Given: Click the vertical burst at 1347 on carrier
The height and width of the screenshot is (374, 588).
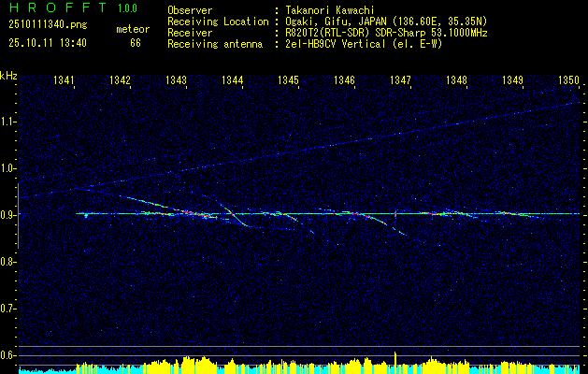Looking at the screenshot, I should 395,214.
